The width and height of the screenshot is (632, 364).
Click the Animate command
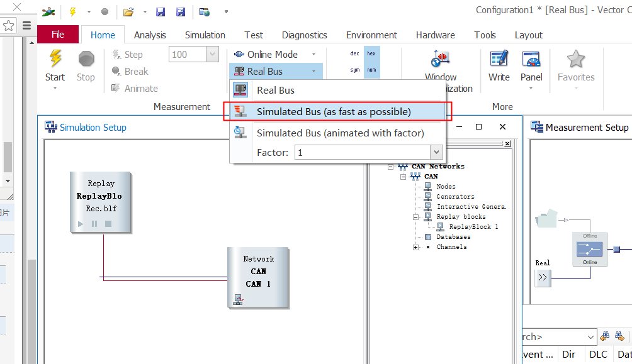coord(135,88)
